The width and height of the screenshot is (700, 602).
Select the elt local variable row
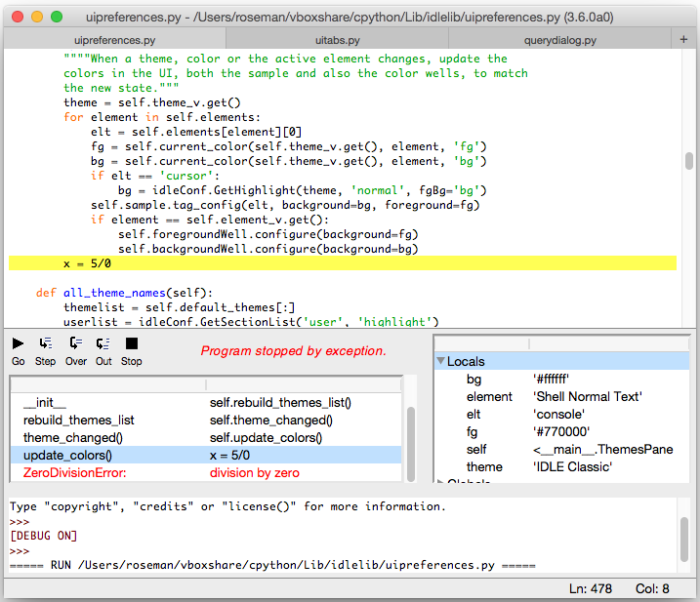562,414
